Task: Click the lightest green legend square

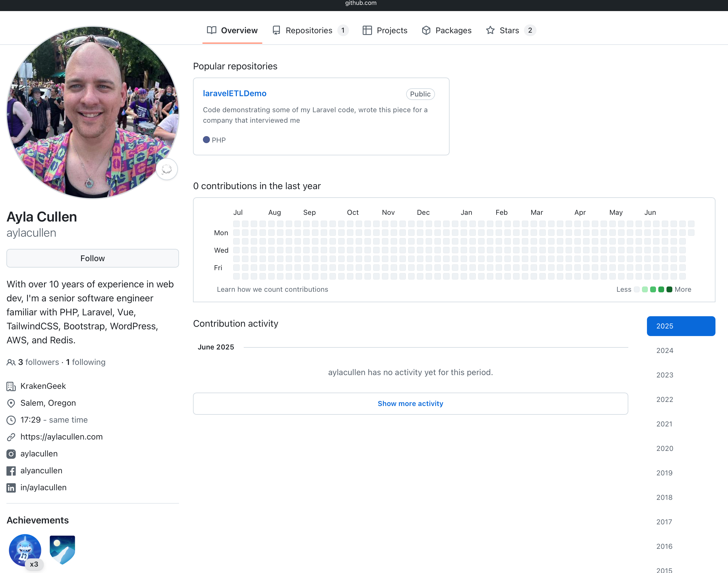Action: coord(645,289)
